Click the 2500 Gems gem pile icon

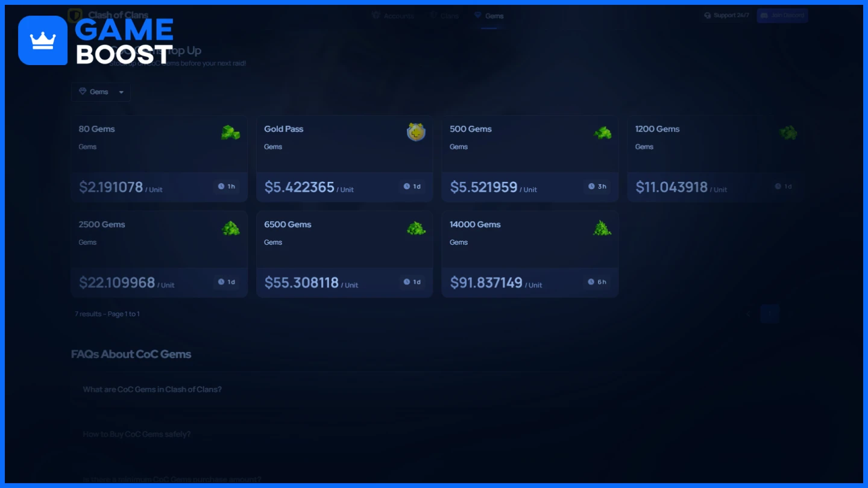230,228
